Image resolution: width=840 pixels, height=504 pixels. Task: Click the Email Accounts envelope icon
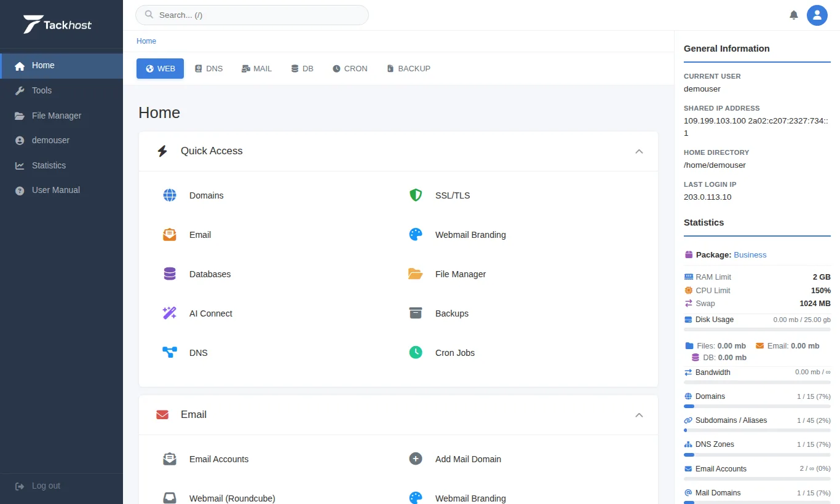pos(170,459)
